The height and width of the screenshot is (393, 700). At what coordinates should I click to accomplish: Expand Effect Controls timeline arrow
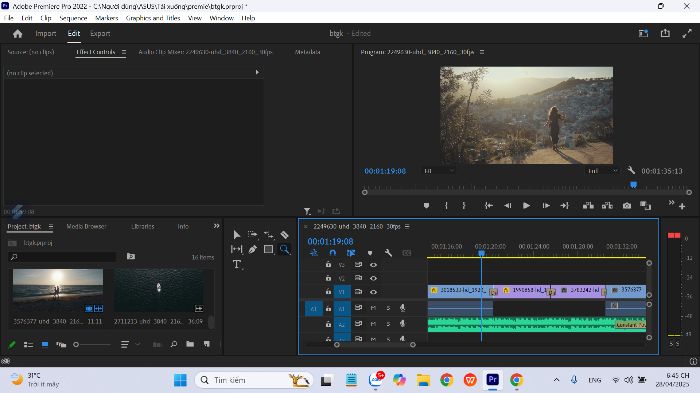[257, 72]
